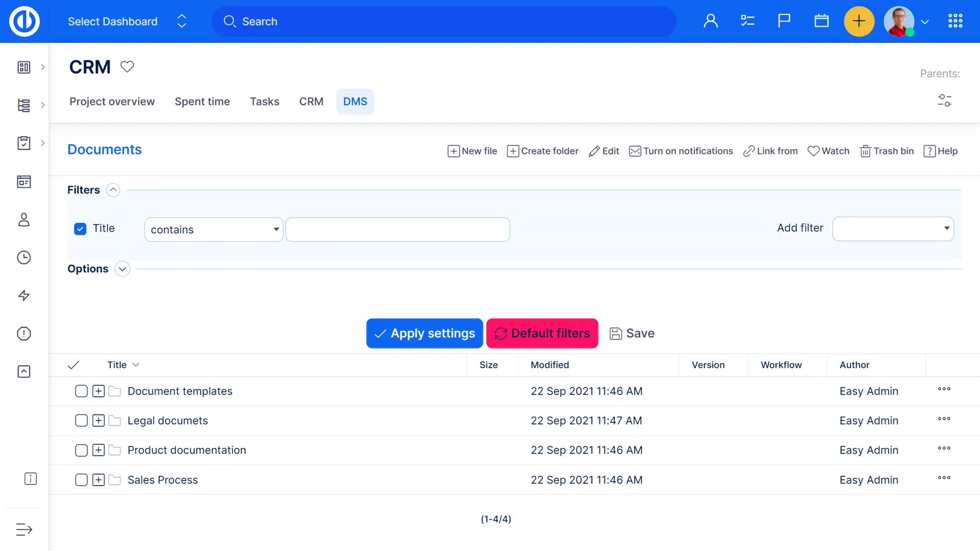Screen dimensions: 980x551
Task: Tick the Sales Process row checkbox
Action: tap(81, 480)
